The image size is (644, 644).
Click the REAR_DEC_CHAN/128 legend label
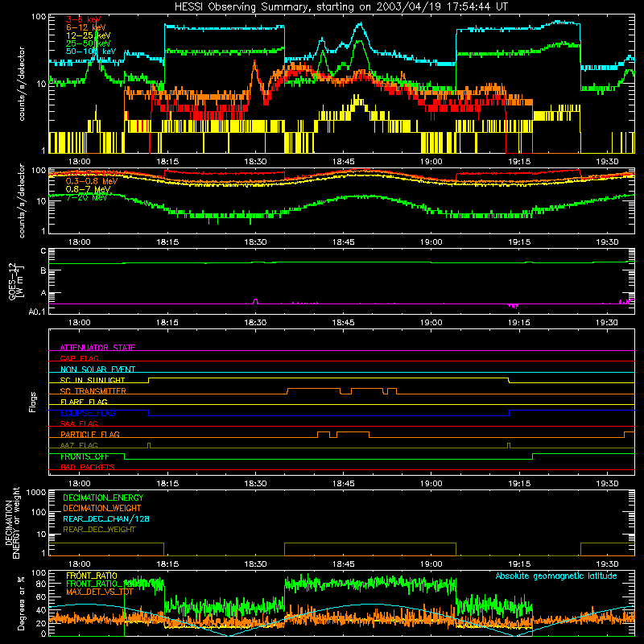tap(106, 519)
